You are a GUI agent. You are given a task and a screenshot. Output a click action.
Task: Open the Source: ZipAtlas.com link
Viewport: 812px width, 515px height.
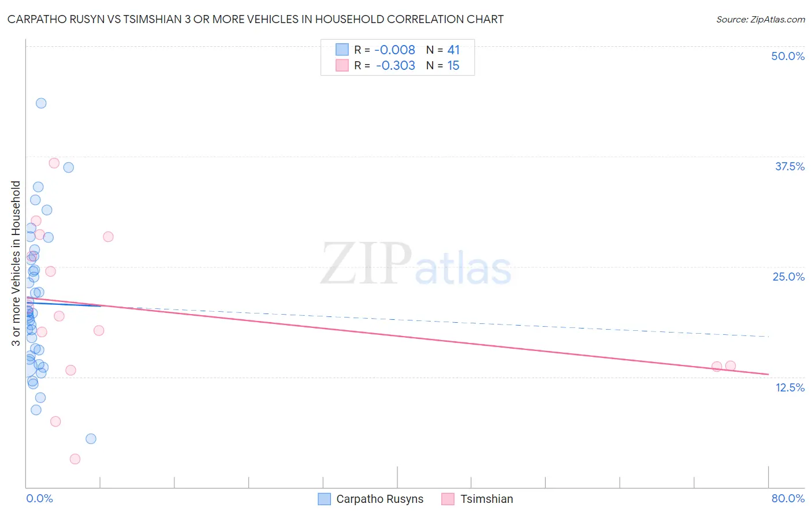coord(761,19)
